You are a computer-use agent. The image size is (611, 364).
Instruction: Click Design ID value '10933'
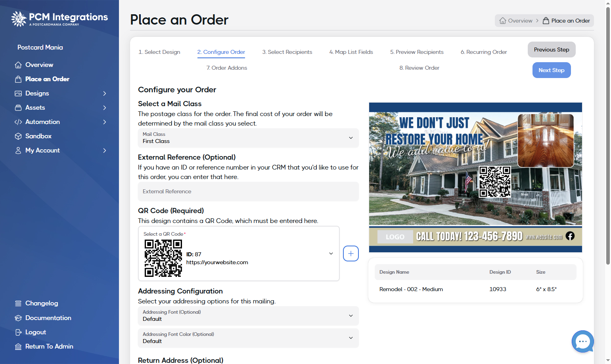pos(498,289)
